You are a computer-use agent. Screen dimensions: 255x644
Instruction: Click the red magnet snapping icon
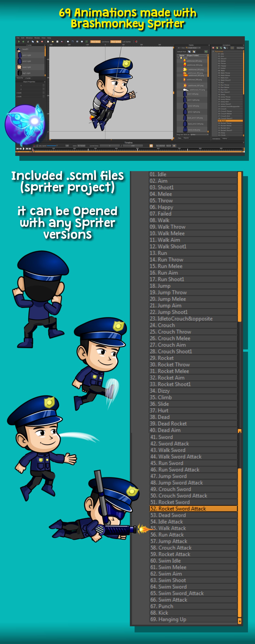[136, 42]
